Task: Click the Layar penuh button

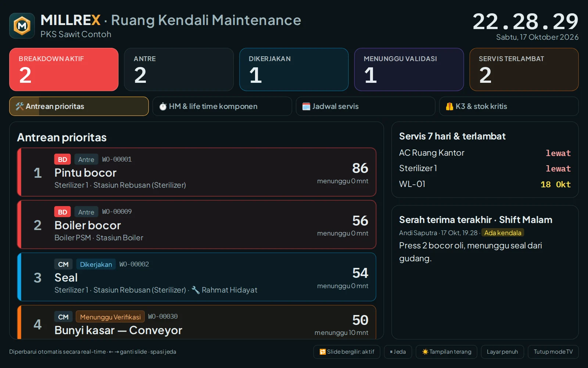Action: click(502, 352)
